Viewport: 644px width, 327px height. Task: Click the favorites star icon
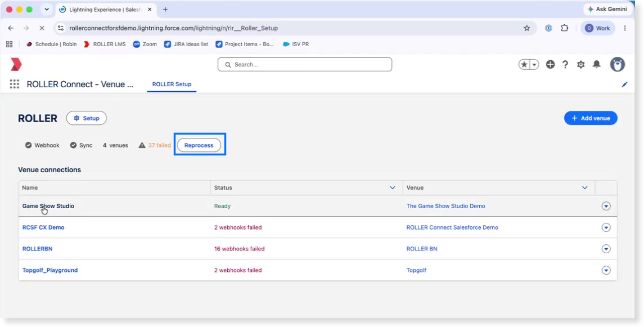click(x=524, y=65)
